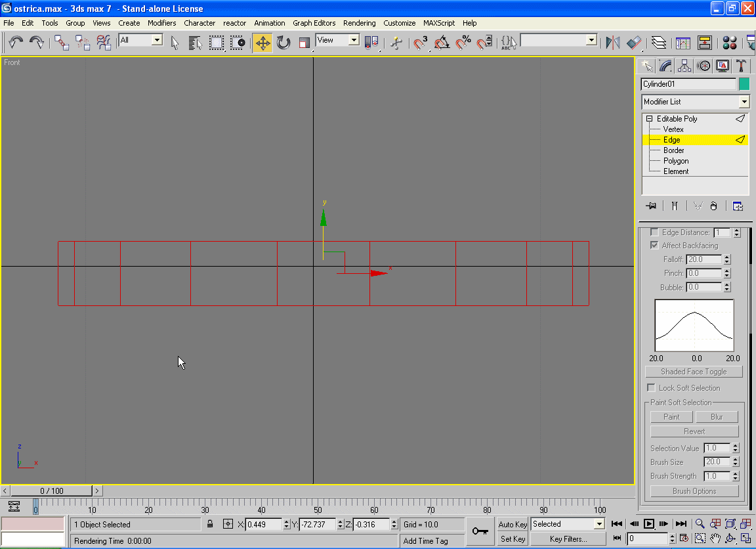756x549 pixels.
Task: Open the Material Editor icon
Action: click(x=729, y=43)
